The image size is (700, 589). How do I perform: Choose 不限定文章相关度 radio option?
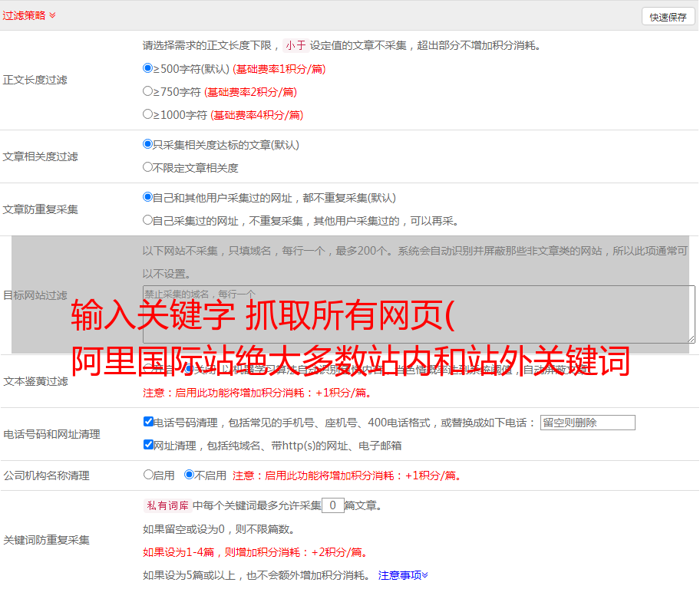[x=148, y=167]
